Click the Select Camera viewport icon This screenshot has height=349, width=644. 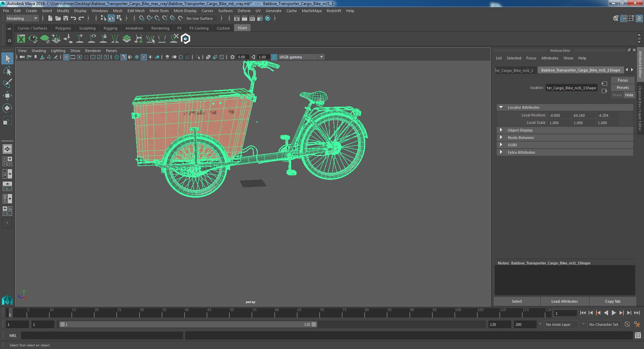tap(22, 57)
